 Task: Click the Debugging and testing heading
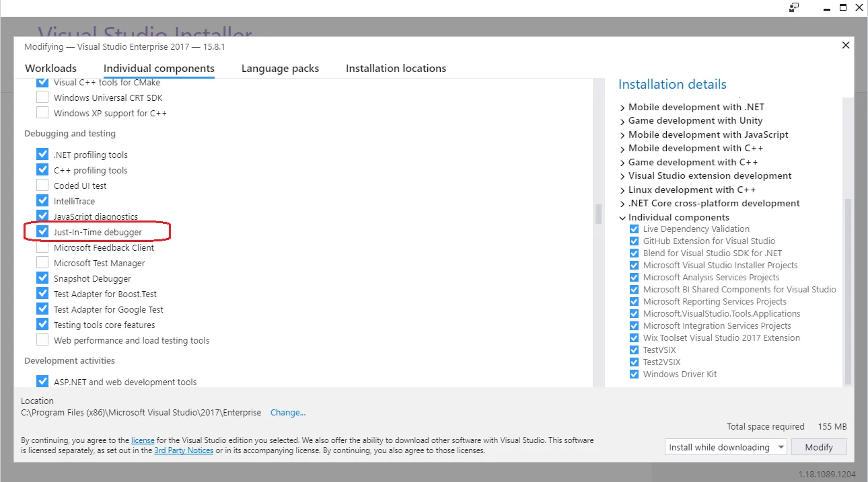click(70, 134)
